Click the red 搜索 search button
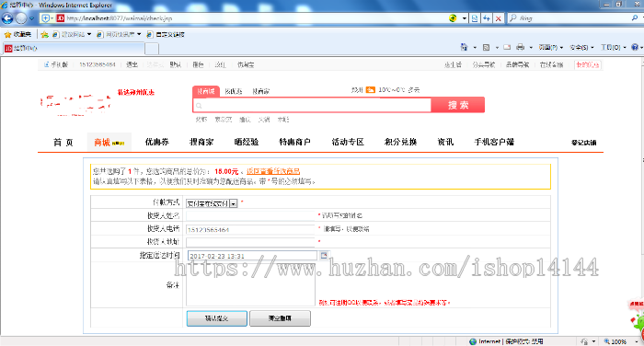Screen dimensions: 644x346 [458, 105]
